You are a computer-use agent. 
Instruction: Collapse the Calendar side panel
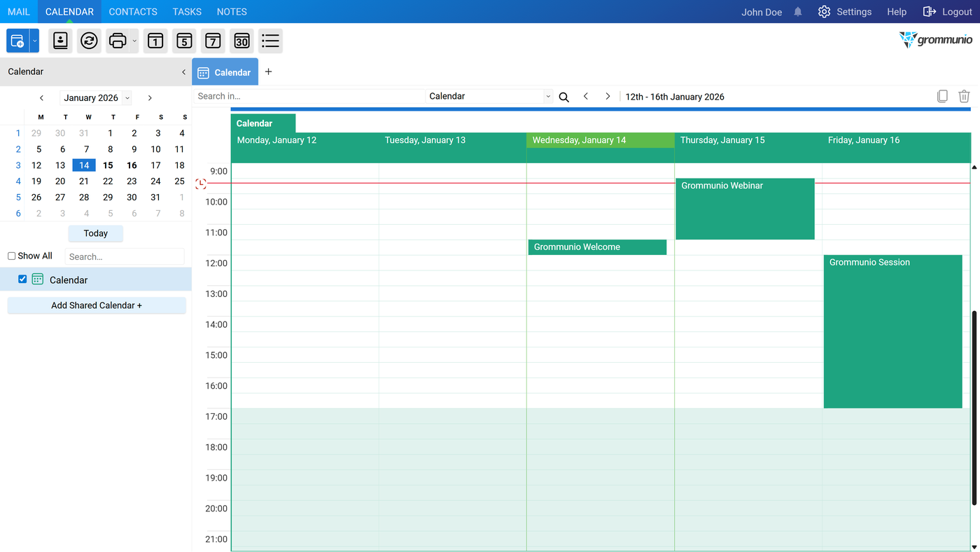point(183,71)
